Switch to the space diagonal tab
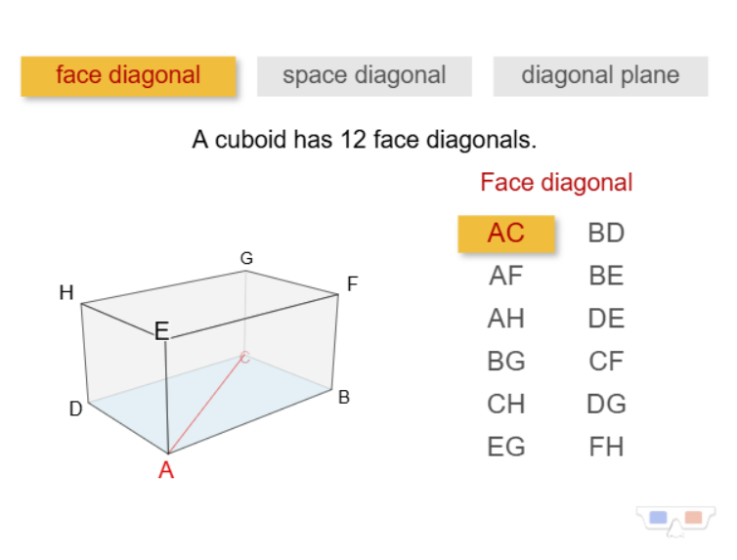This screenshot has width=737, height=560. [x=364, y=76]
